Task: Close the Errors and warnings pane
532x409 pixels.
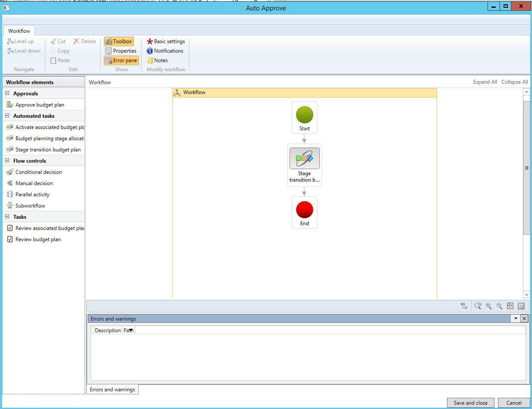Action: [524, 319]
